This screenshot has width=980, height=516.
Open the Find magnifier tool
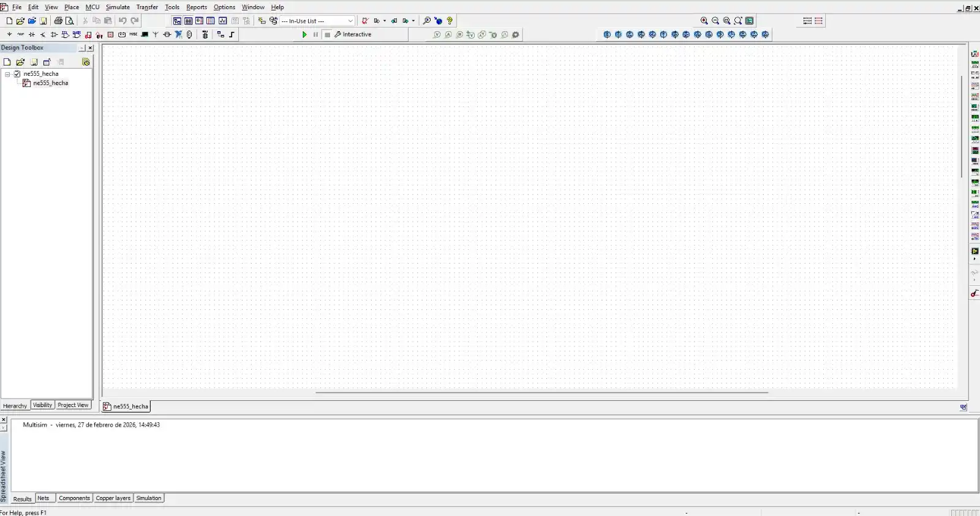[427, 21]
